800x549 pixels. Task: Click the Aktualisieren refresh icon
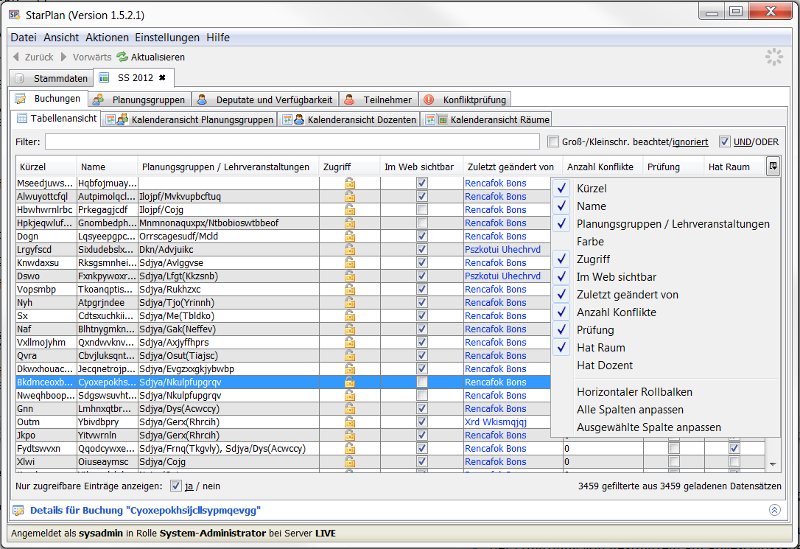[x=122, y=57]
